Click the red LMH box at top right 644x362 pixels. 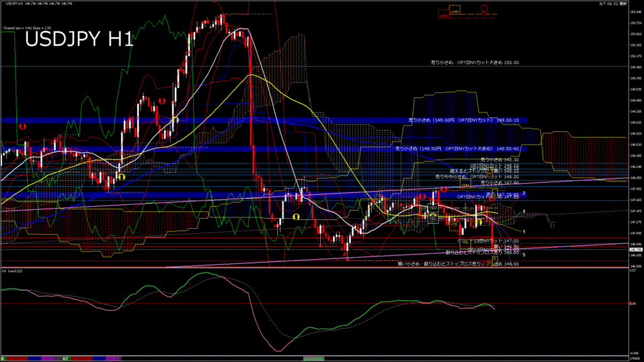(x=443, y=16)
